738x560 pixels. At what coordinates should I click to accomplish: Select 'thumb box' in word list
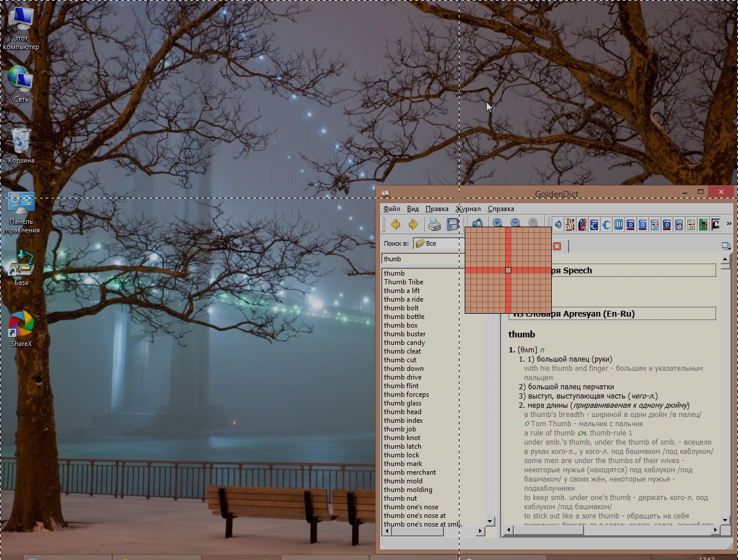[401, 325]
